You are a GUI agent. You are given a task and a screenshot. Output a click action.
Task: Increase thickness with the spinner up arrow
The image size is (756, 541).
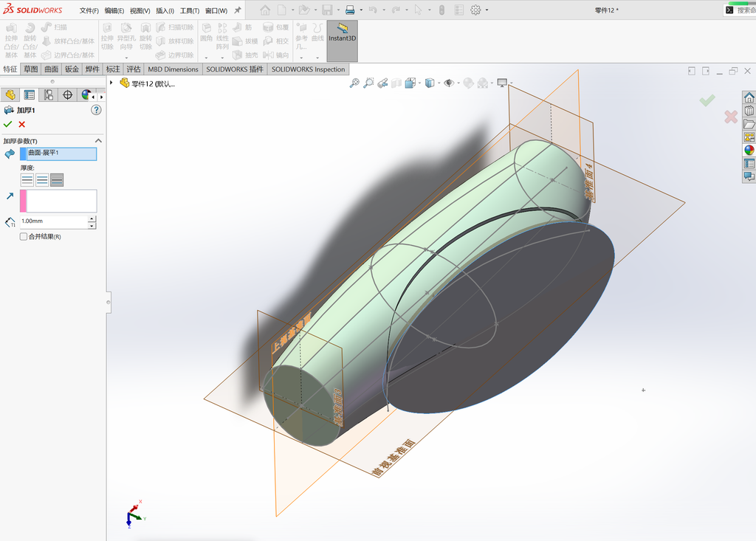coord(92,218)
